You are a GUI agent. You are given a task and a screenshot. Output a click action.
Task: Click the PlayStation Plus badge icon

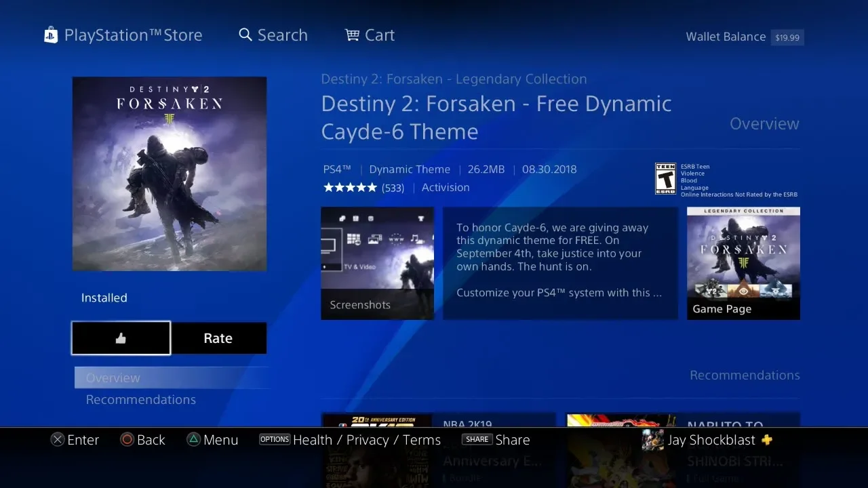767,439
